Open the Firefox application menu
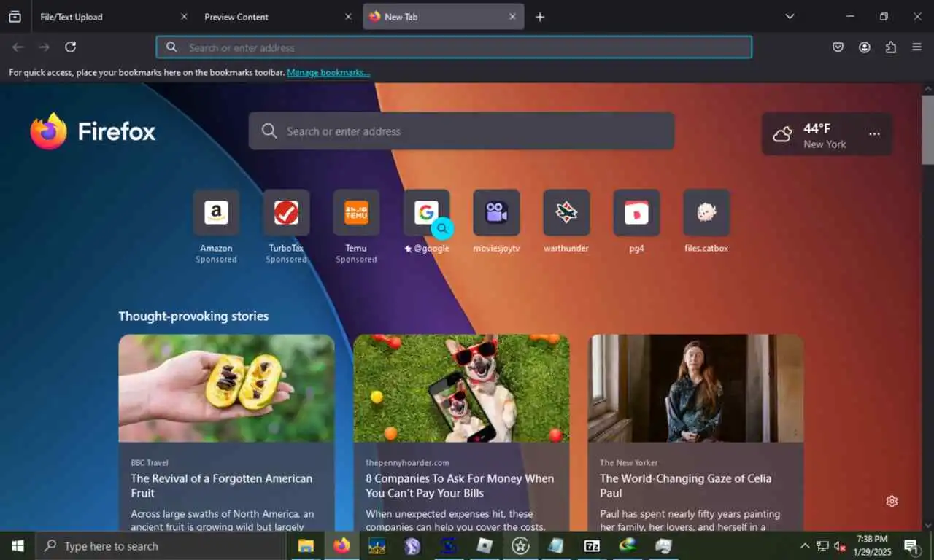The image size is (934, 560). pos(916,47)
